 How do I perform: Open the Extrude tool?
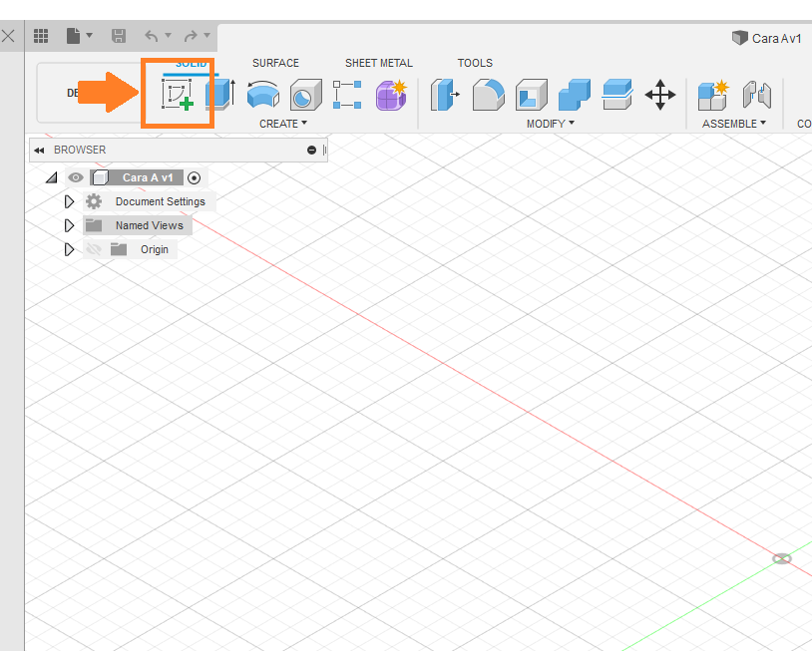point(218,93)
